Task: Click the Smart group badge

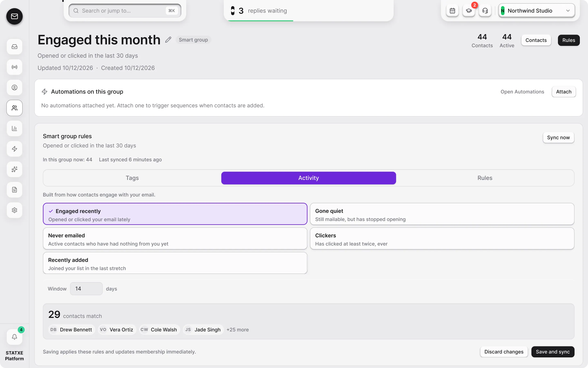Action: (193, 40)
